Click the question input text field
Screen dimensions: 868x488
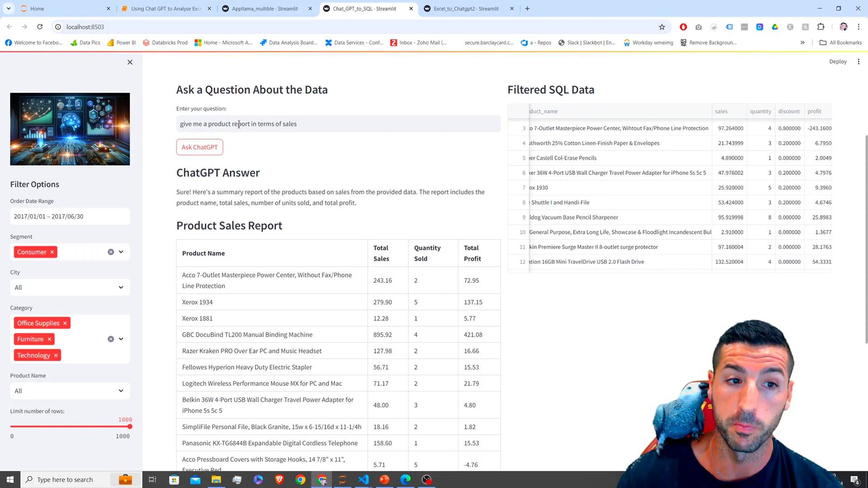(339, 123)
